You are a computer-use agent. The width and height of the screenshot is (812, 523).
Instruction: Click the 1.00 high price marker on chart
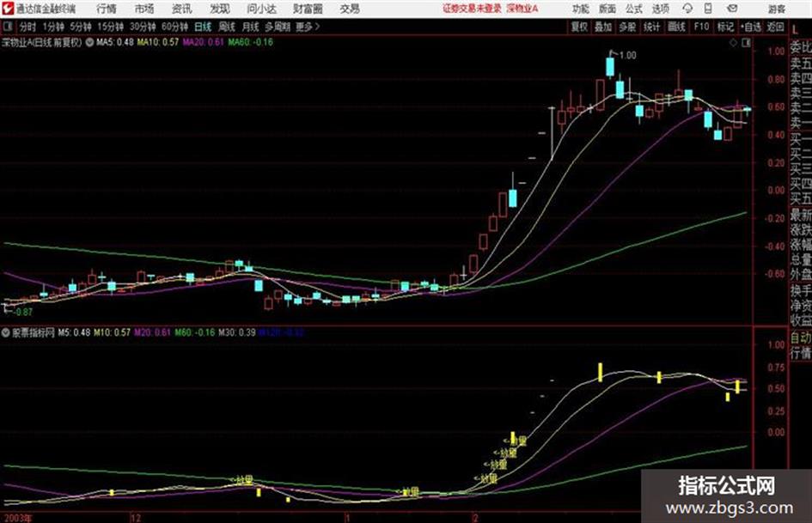click(x=627, y=56)
